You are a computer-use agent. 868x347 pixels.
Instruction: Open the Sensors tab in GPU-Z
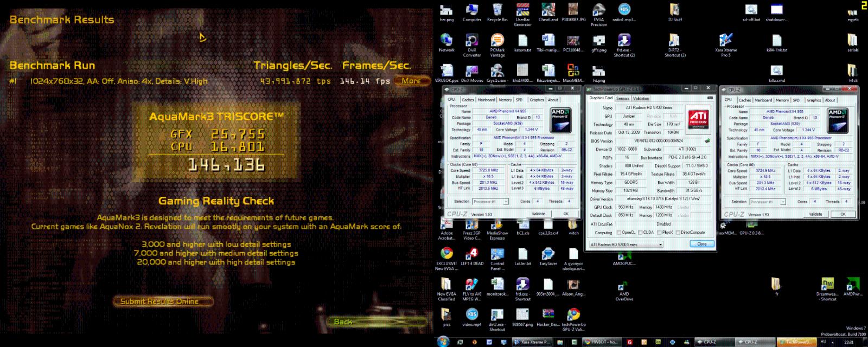point(623,99)
